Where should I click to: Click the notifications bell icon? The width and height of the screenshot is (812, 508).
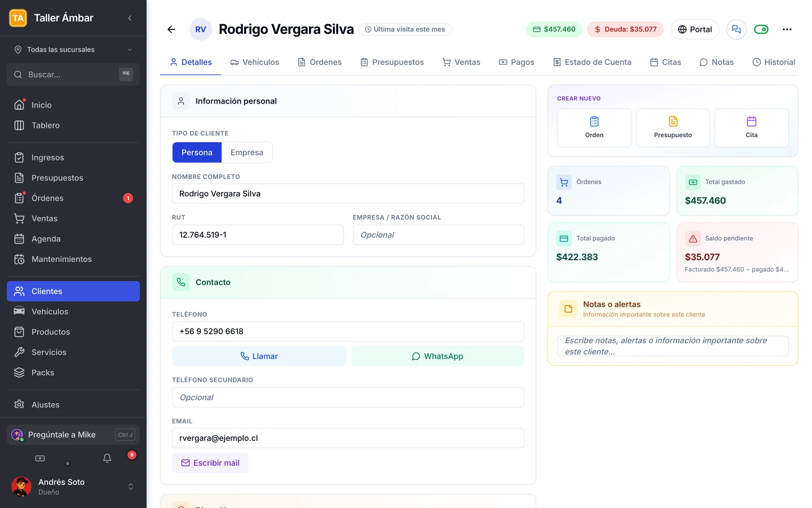click(x=107, y=458)
